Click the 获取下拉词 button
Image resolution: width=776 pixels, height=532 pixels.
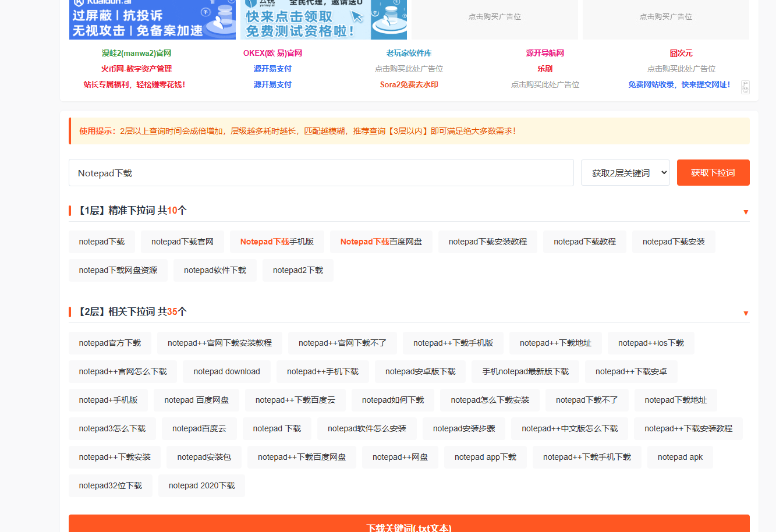[713, 173]
